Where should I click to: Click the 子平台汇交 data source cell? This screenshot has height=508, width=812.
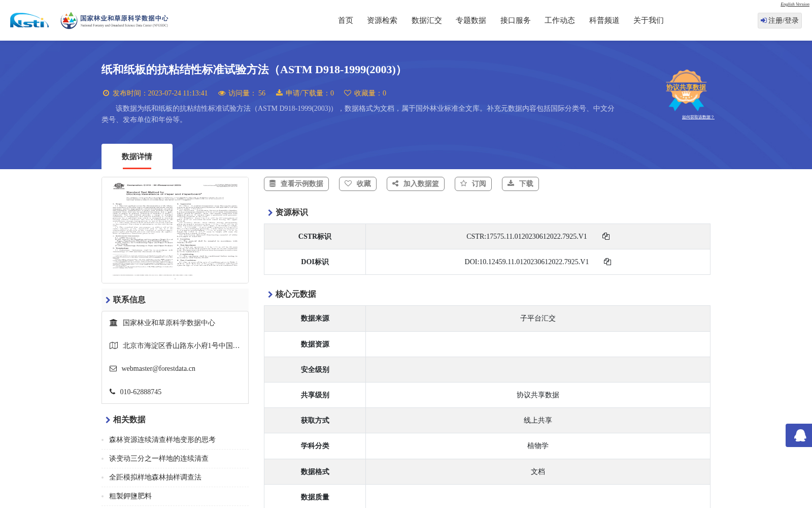(x=538, y=319)
